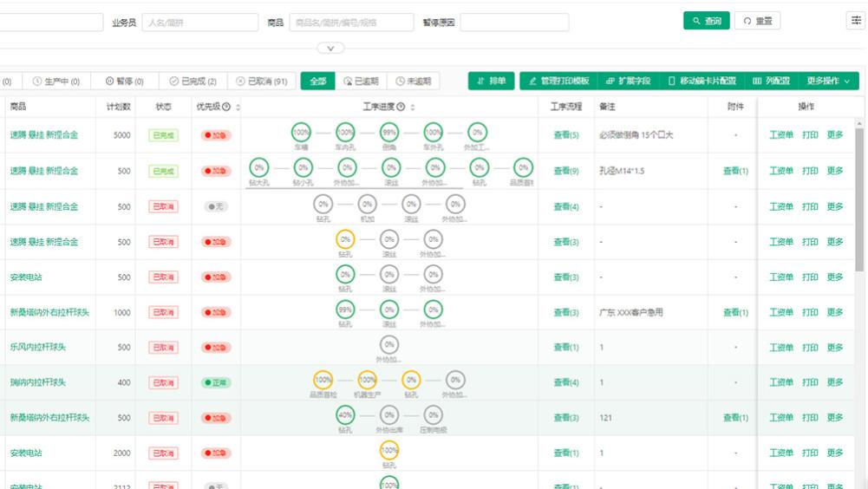This screenshot has width=868, height=489.
Task: Click the 暂停原因 input field
Action: [514, 23]
